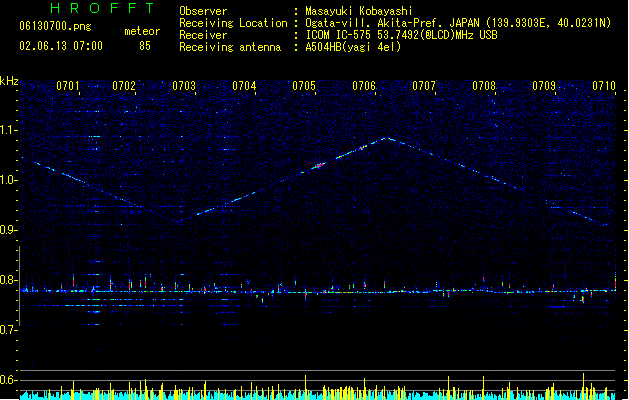629x400 pixels.
Task: Click time marker 0709
Action: click(544, 86)
